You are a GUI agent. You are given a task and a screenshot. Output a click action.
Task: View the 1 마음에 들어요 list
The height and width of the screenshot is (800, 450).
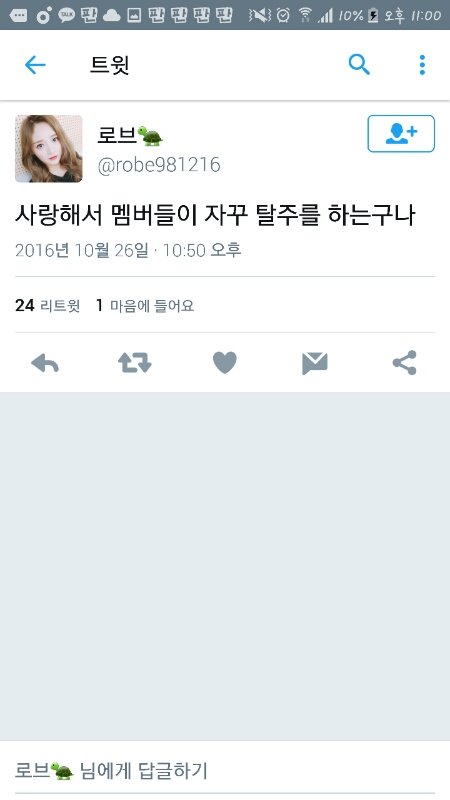[x=145, y=306]
